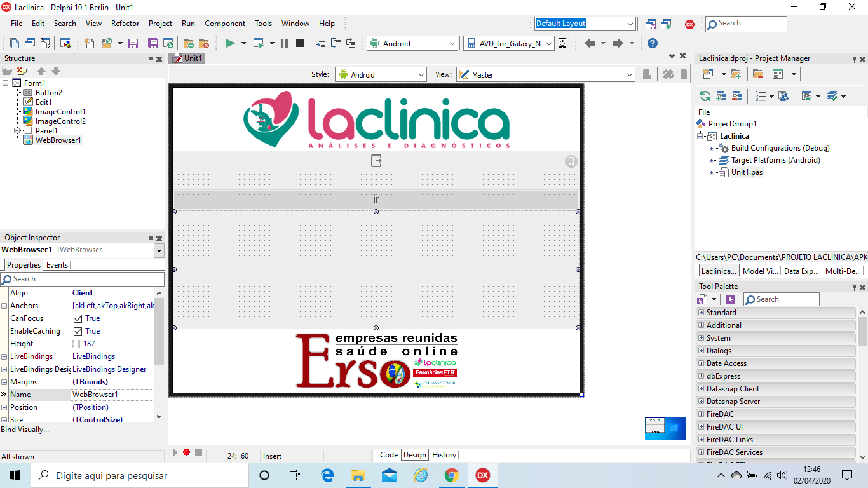Open the Project menu
The image size is (868, 488).
(160, 24)
